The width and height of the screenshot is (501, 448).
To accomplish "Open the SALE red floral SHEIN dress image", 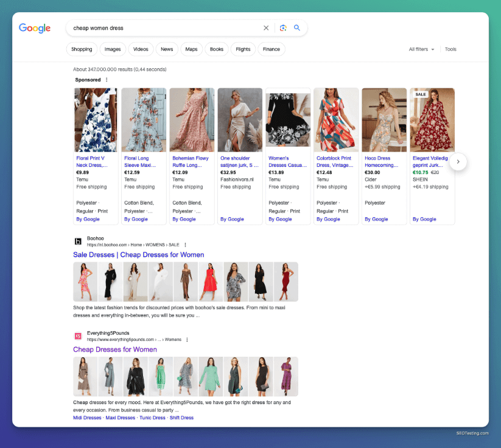I will click(432, 120).
